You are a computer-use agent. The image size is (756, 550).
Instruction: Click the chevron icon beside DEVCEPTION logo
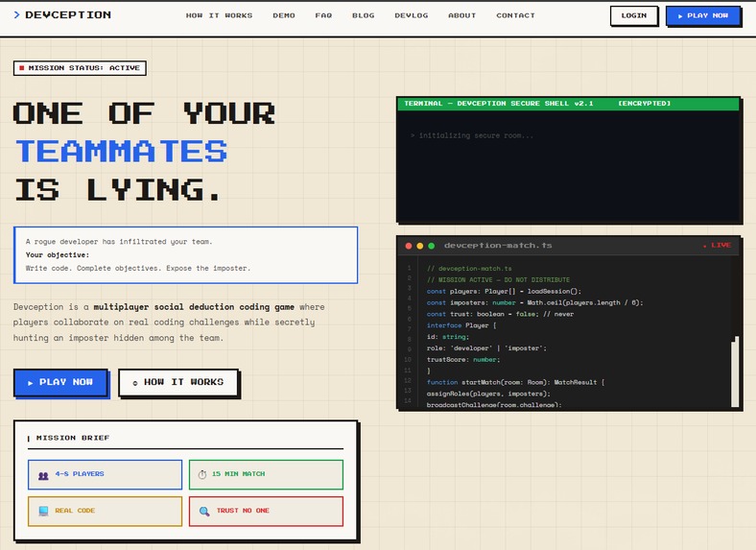17,15
